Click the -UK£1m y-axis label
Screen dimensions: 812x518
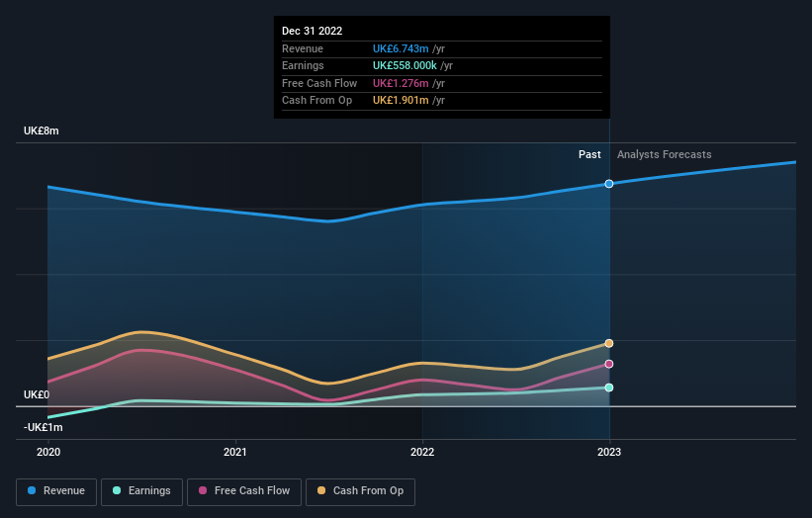tap(43, 427)
